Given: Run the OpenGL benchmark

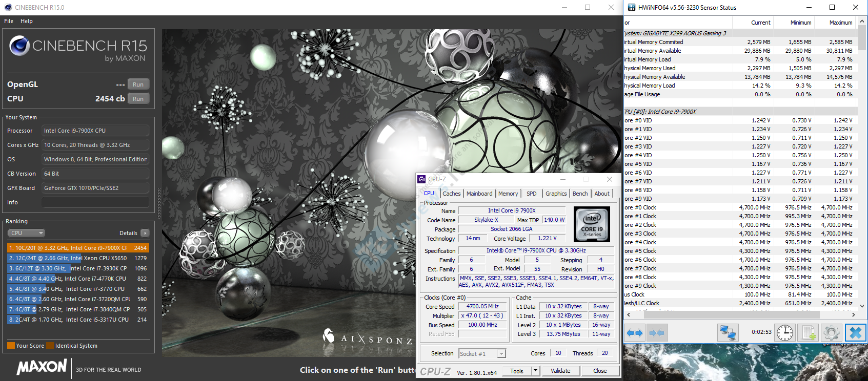Looking at the screenshot, I should tap(138, 84).
